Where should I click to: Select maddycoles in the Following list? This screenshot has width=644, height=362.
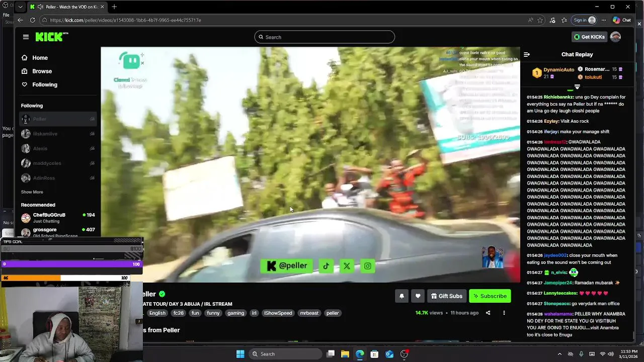point(58,163)
